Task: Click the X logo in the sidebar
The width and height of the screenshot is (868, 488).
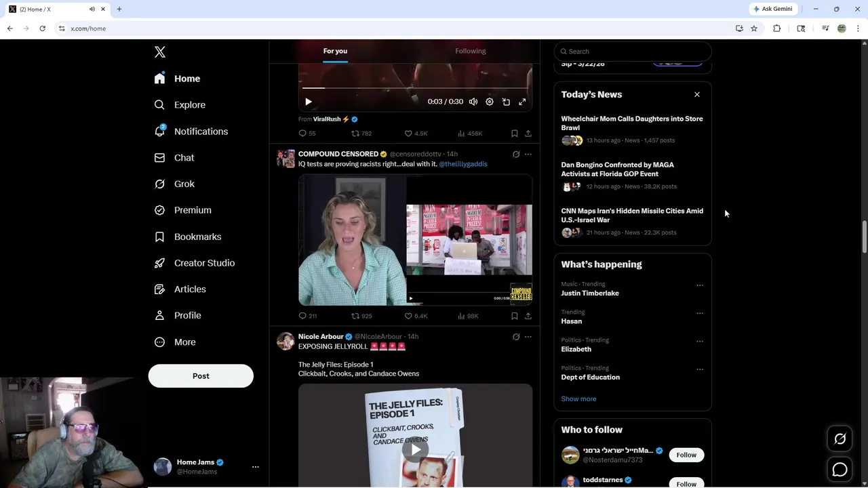Action: 160,52
